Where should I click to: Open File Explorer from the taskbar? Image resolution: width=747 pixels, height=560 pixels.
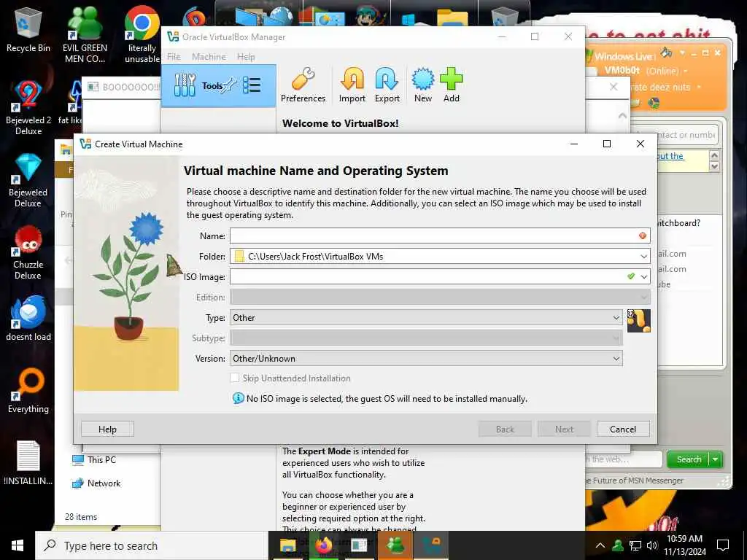click(287, 545)
